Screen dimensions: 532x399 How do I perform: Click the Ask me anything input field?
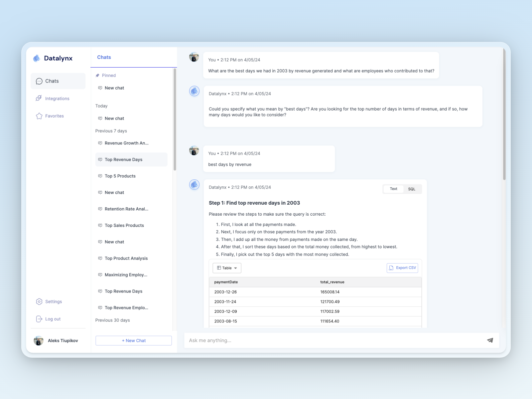299,340
